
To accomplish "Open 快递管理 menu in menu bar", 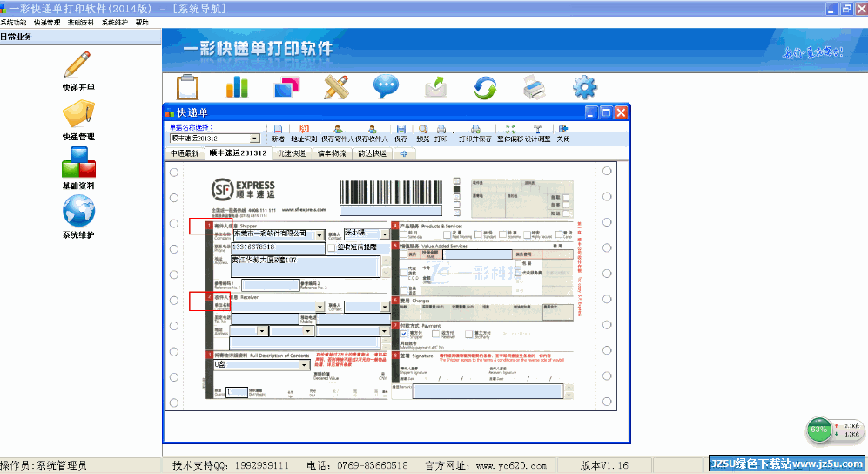I will click(x=47, y=22).
